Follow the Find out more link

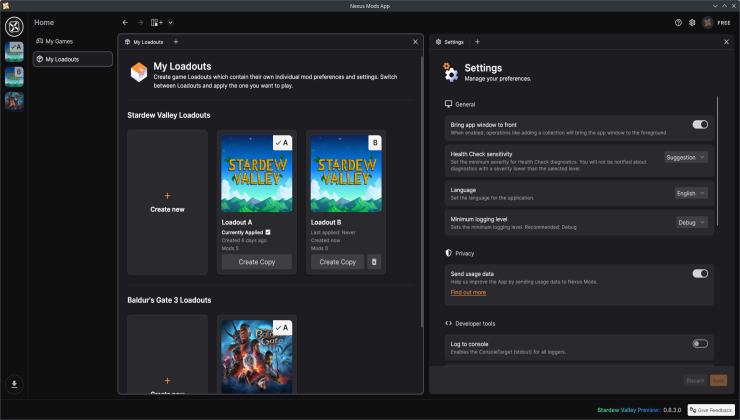click(468, 292)
